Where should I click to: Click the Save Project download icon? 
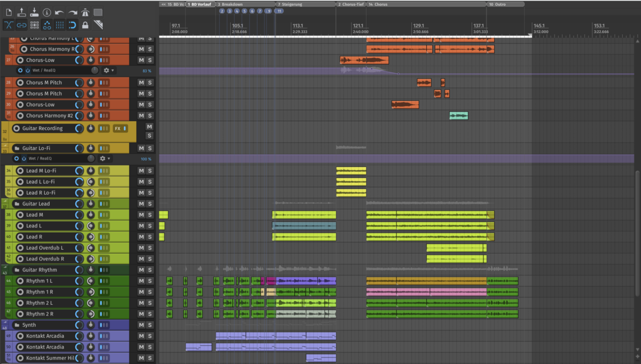pos(34,12)
